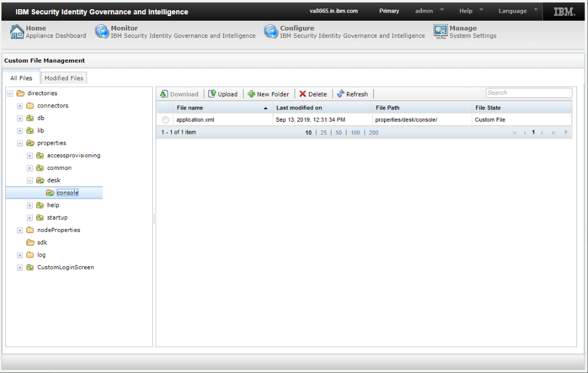The height and width of the screenshot is (373, 588).
Task: Click the db folder icon
Action: point(30,118)
